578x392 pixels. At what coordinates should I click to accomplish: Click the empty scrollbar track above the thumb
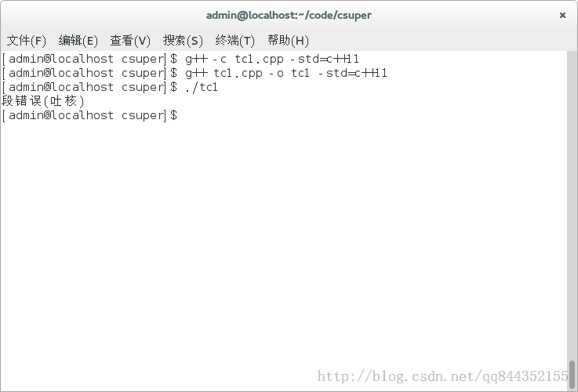pos(572,205)
